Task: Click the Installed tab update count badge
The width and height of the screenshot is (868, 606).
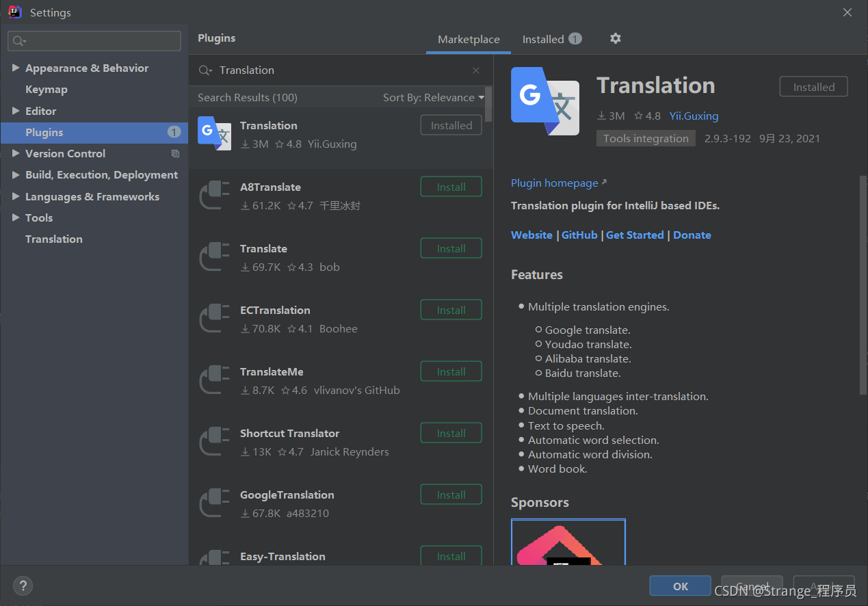Action: coord(575,39)
